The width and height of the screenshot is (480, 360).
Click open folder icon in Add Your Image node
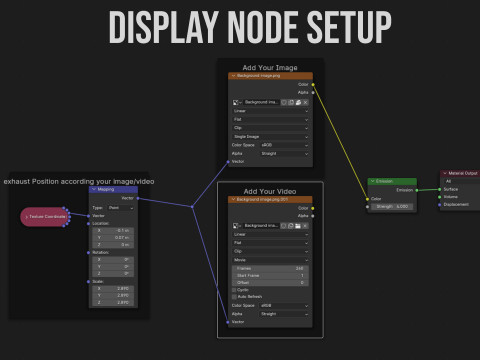tap(298, 102)
